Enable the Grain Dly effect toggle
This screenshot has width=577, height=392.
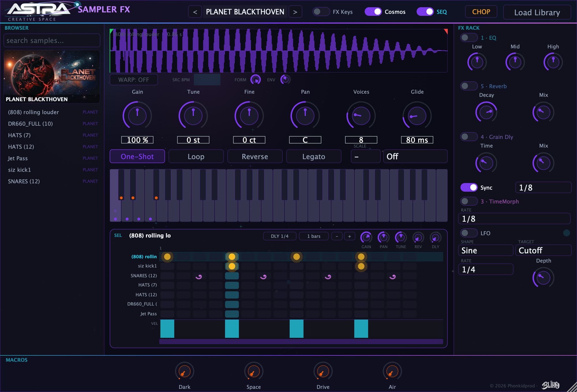469,137
